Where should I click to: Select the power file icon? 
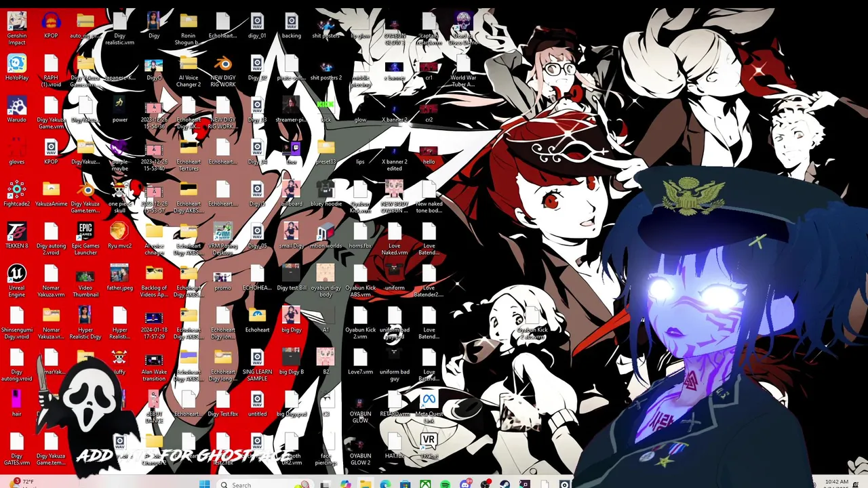point(119,110)
